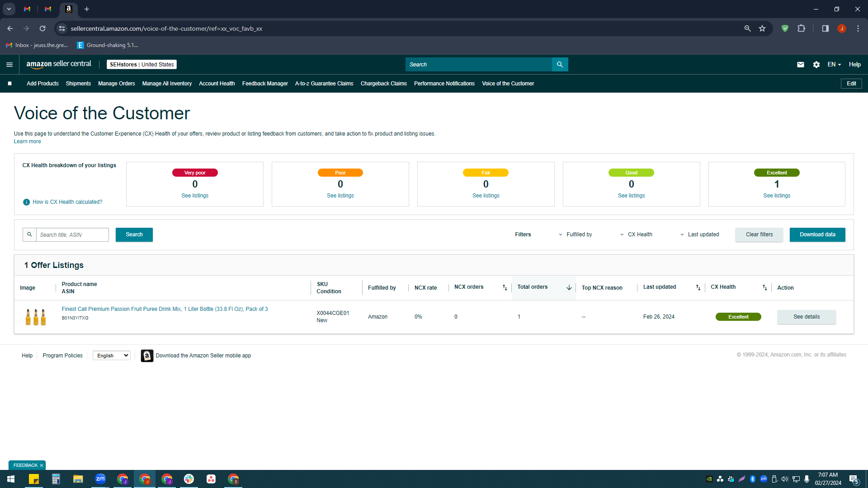868x488 pixels.
Task: Click the product bottles thumbnail image
Action: [x=36, y=317]
